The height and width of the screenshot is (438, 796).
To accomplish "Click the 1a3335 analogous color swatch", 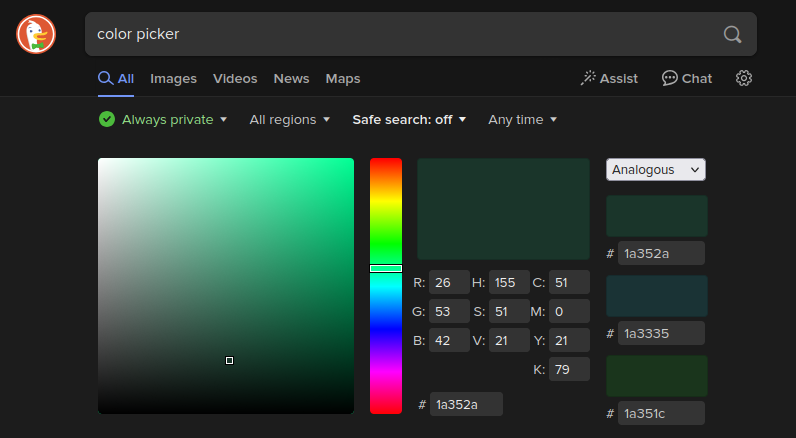I will (x=656, y=296).
